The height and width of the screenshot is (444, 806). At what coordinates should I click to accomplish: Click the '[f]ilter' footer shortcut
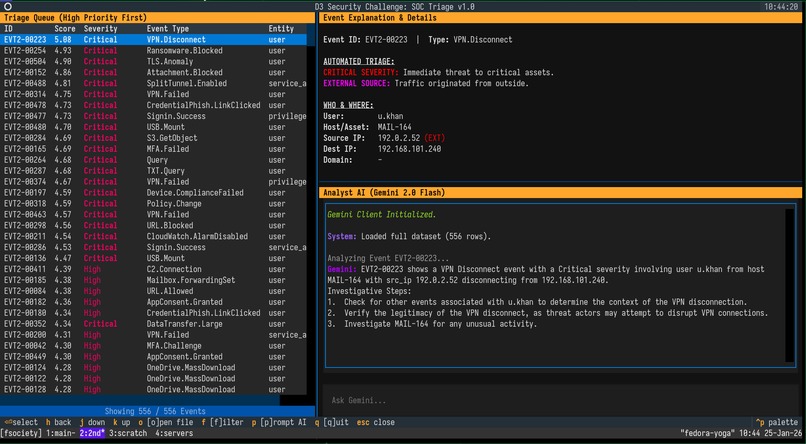(x=222, y=422)
